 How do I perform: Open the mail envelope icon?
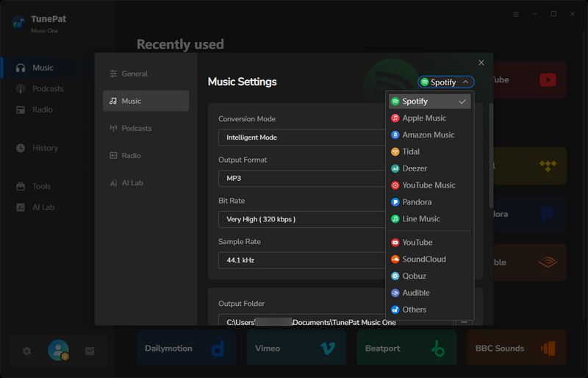(90, 351)
